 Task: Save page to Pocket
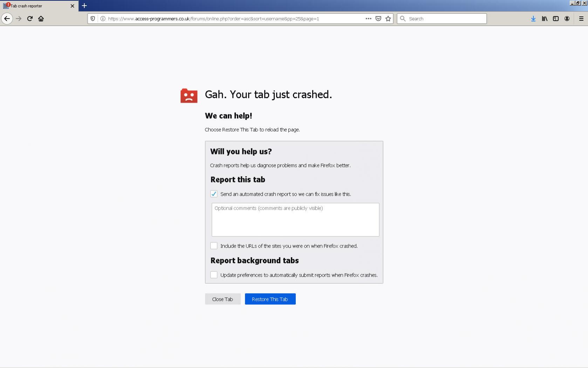[378, 19]
